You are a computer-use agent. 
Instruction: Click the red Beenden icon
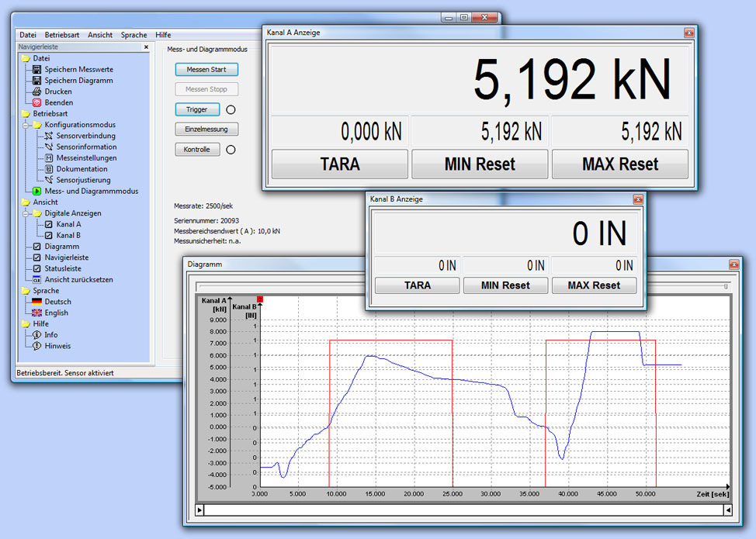tap(36, 102)
